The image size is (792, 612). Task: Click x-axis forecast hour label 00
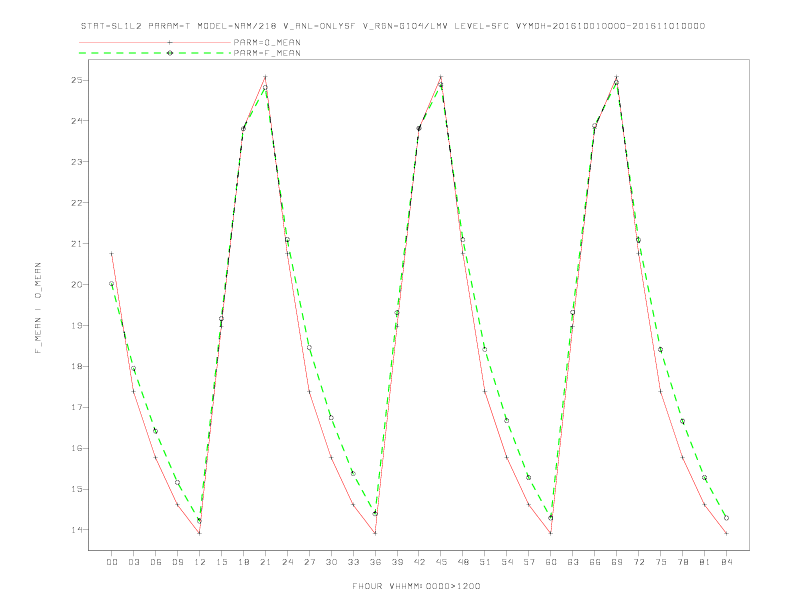(112, 562)
